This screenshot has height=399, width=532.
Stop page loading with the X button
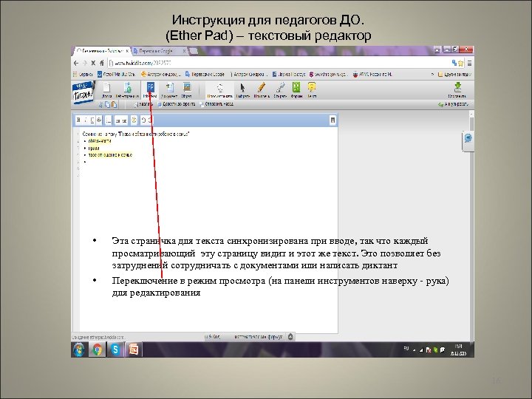point(93,63)
